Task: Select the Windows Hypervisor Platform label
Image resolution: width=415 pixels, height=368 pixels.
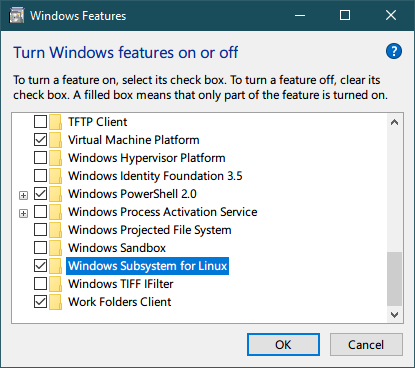Action: coord(147,158)
